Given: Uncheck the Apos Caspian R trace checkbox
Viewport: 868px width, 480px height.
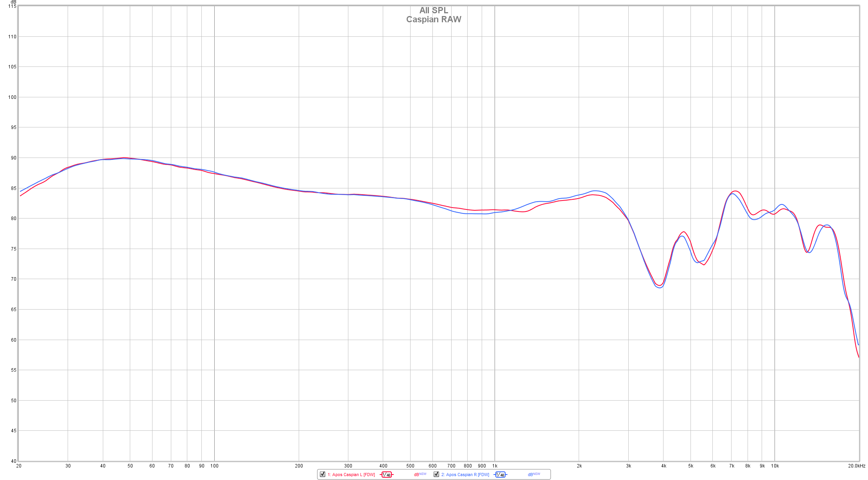Looking at the screenshot, I should (x=436, y=474).
